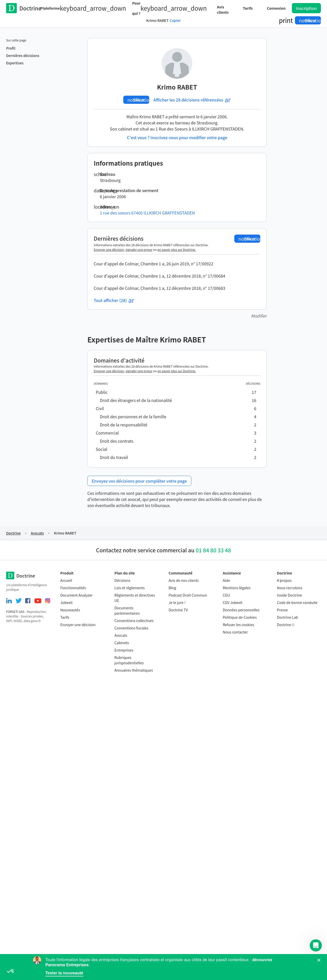The image size is (327, 980).
Task: Click the double-check icon in banner
Action: point(10,971)
